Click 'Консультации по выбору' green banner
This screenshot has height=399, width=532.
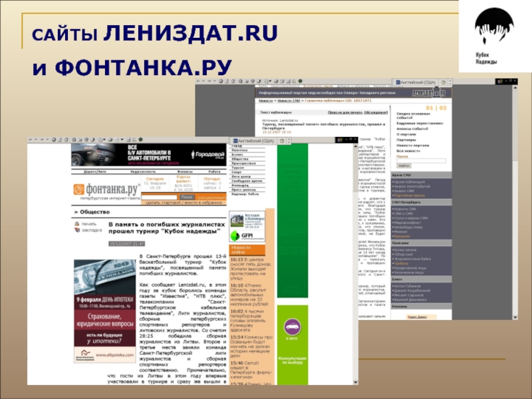pos(293,360)
